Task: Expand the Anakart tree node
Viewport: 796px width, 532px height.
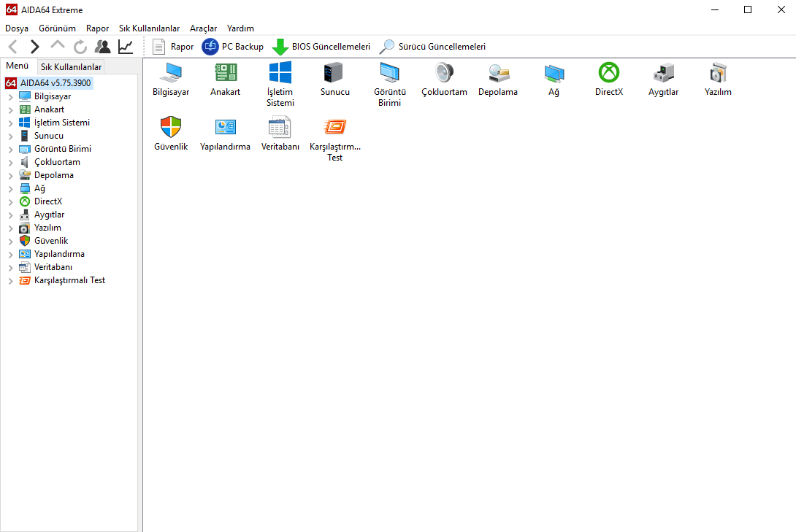Action: click(x=11, y=109)
